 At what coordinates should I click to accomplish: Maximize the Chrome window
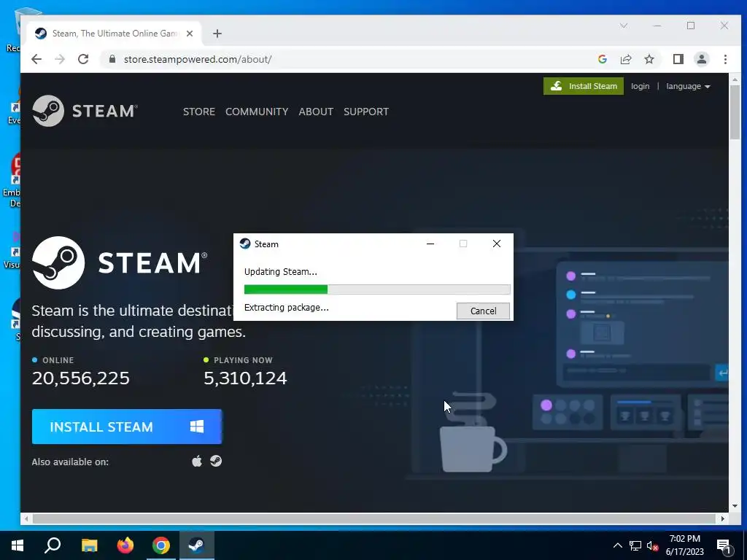click(x=691, y=26)
